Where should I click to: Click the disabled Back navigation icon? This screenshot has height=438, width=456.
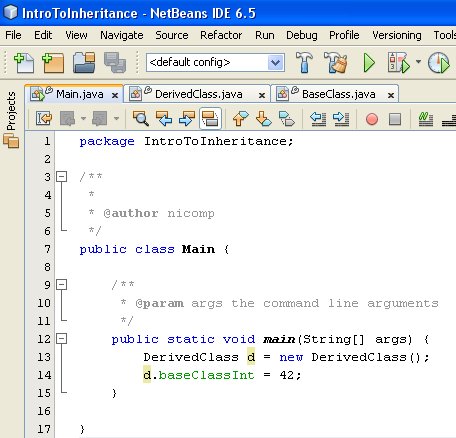click(67, 118)
